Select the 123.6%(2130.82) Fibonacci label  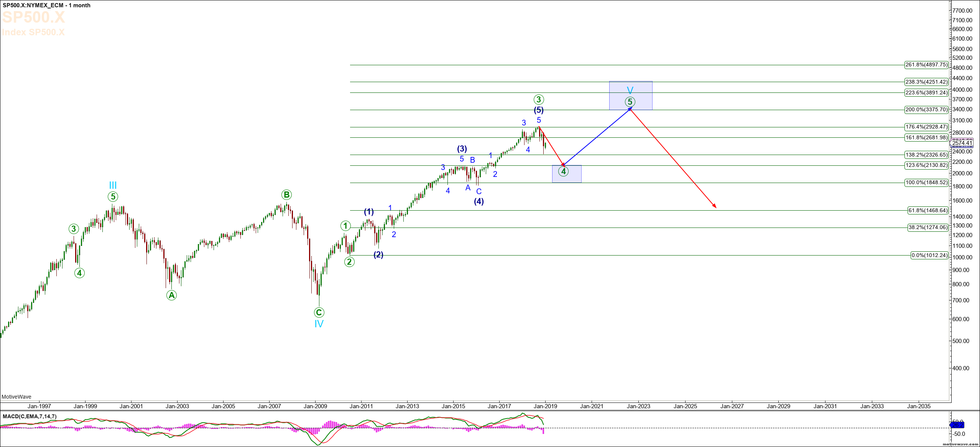click(x=926, y=165)
